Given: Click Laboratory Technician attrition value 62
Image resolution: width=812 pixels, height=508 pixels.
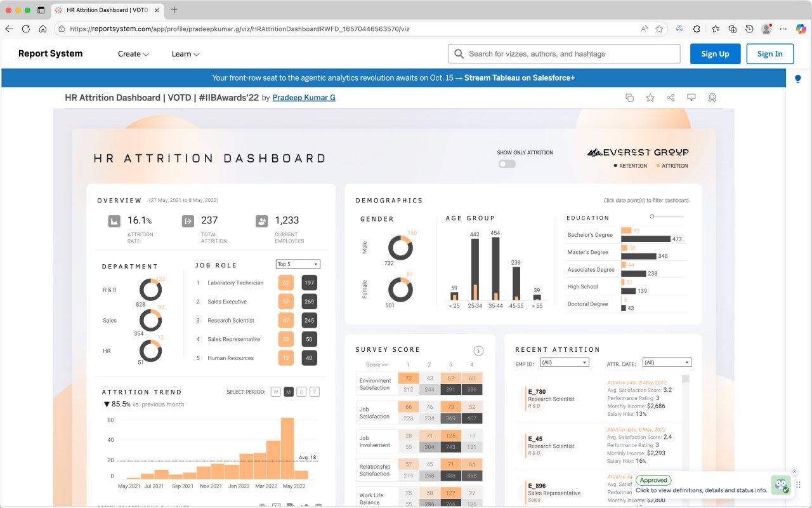Looking at the screenshot, I should 286,283.
